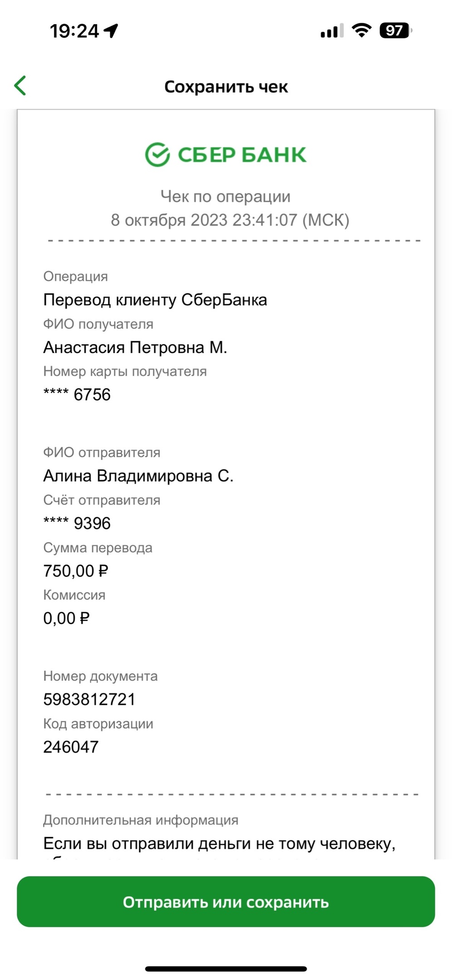Tap the sender name Алина Владимировна С.

click(x=138, y=476)
